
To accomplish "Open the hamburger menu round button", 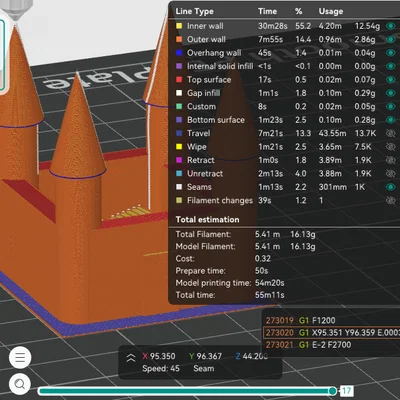I will point(20,357).
